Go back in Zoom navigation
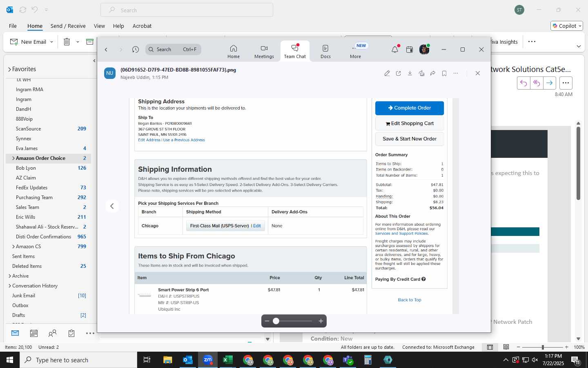The width and height of the screenshot is (588, 368). pyautogui.click(x=106, y=49)
